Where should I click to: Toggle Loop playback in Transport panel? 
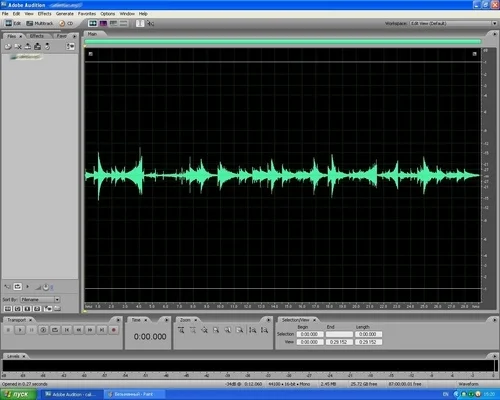tap(55, 330)
